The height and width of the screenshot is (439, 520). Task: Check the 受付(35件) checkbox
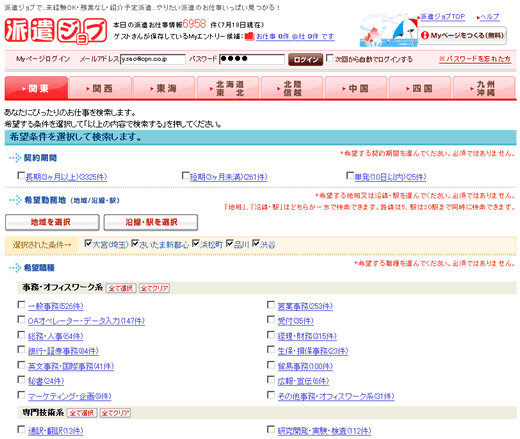[x=271, y=320]
